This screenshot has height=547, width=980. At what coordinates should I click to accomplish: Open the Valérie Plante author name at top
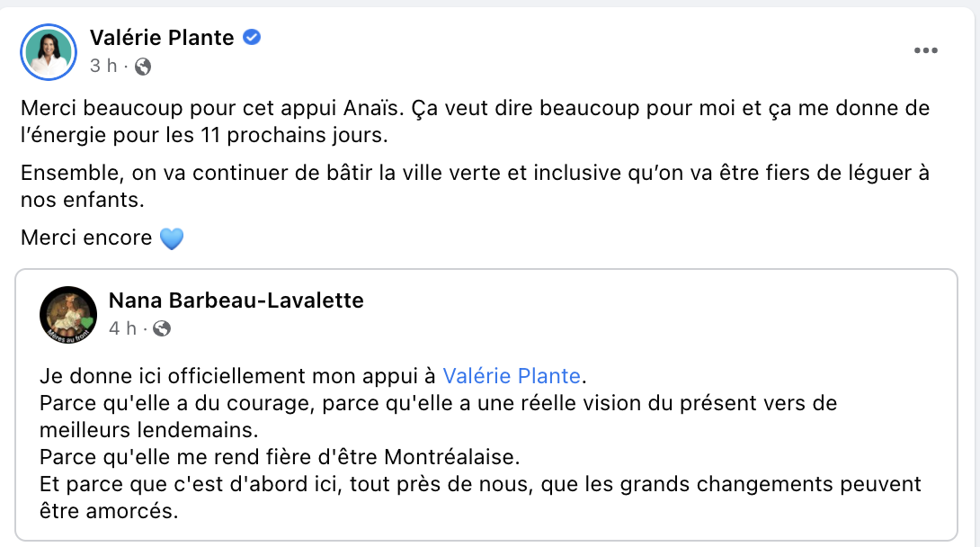(x=162, y=38)
